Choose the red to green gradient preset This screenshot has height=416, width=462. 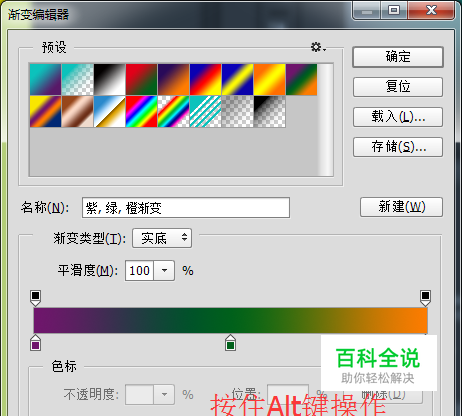tap(142, 80)
